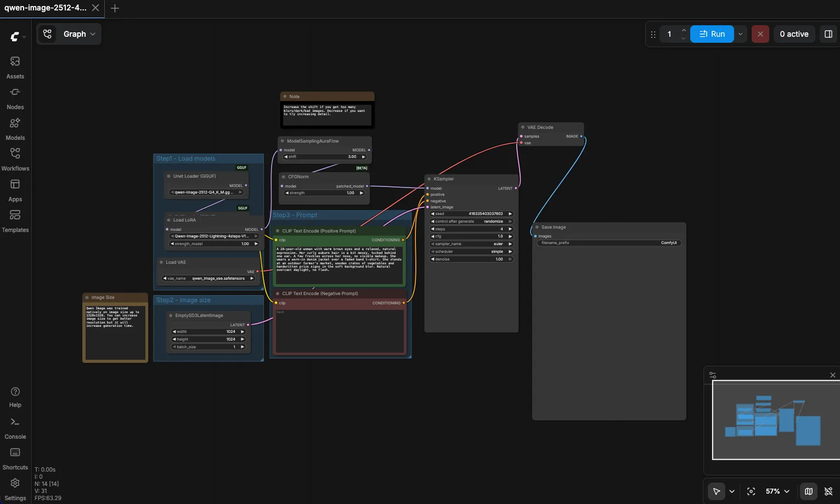The height and width of the screenshot is (504, 840).
Task: Open the unet model name combo
Action: (x=206, y=192)
